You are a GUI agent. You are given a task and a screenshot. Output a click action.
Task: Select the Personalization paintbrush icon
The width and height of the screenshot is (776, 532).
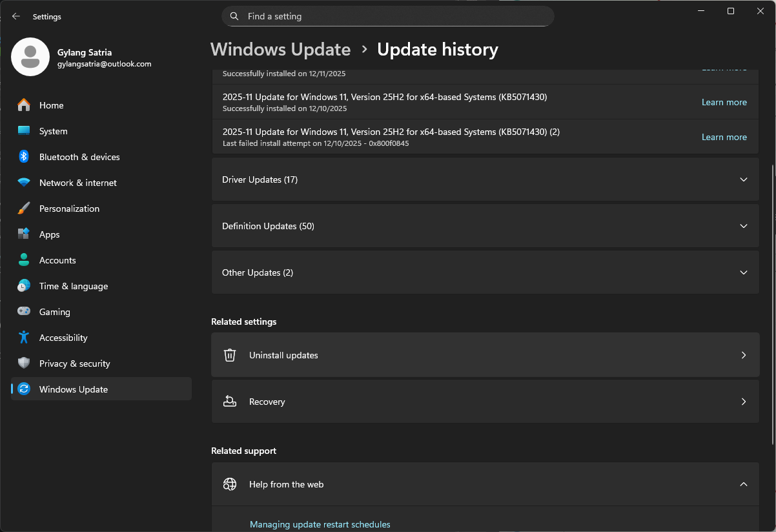click(24, 209)
